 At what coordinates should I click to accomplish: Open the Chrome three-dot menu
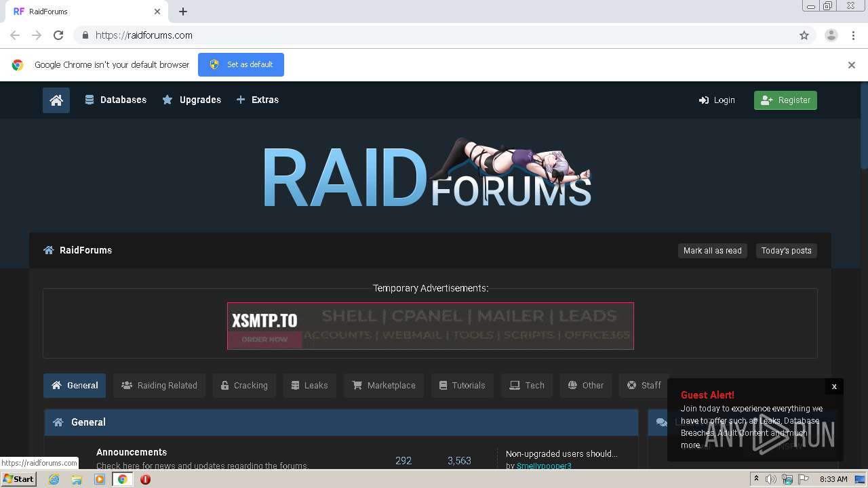[x=853, y=35]
